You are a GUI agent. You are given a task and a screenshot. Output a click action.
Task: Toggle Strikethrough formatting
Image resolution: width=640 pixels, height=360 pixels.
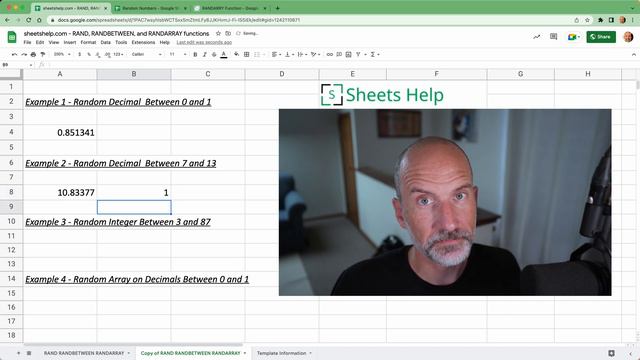[x=214, y=54]
